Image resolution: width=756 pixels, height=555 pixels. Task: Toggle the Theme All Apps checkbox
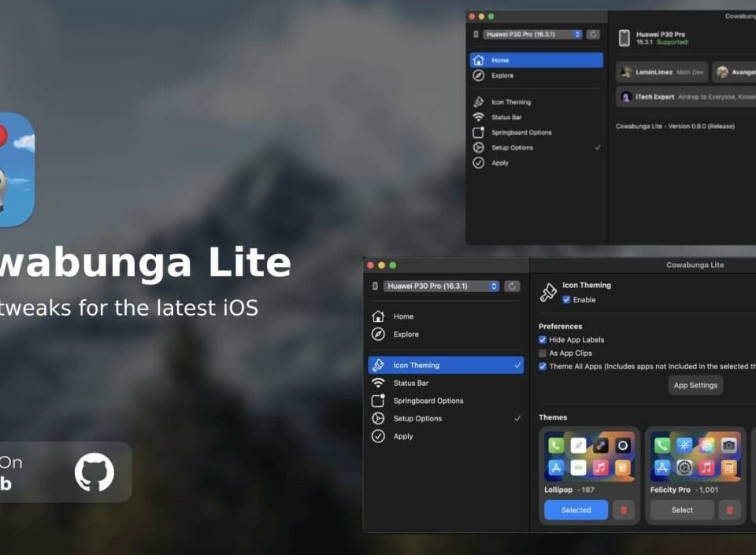(543, 367)
